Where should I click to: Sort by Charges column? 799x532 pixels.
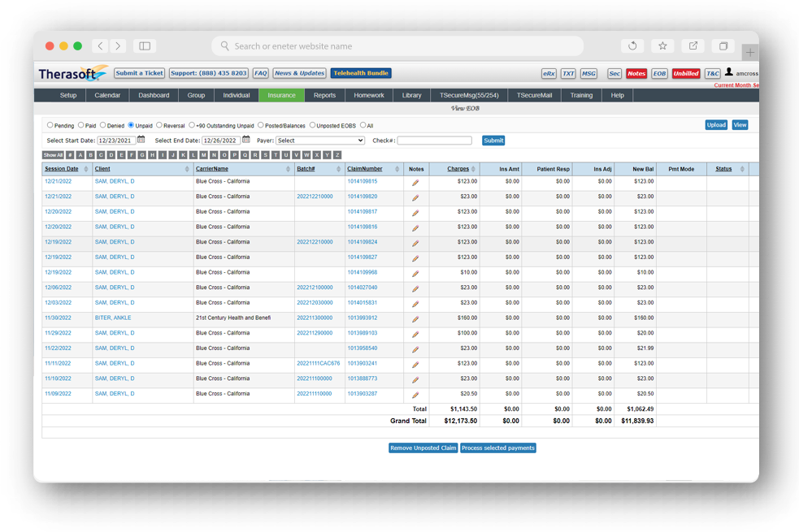tap(458, 169)
